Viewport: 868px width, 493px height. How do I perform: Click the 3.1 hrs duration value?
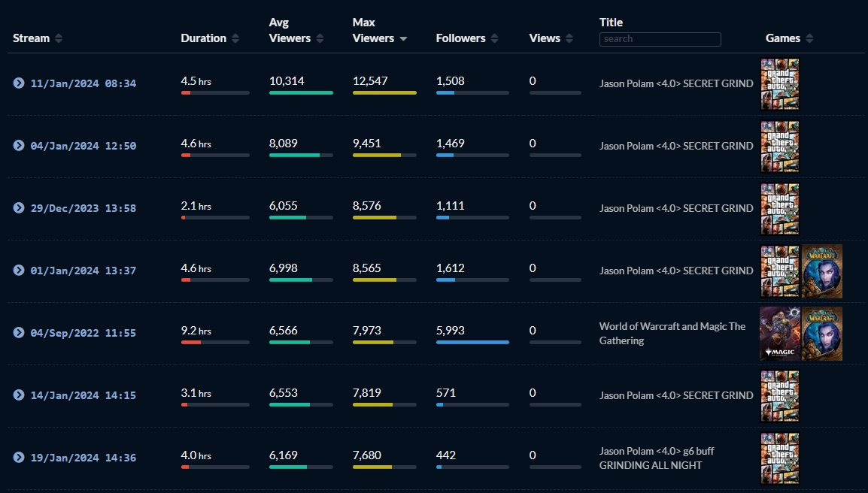[196, 393]
